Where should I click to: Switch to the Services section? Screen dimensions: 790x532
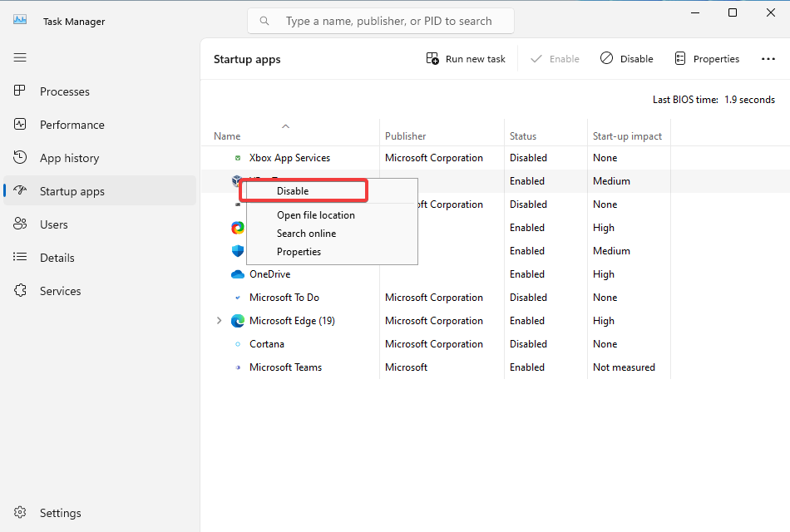(60, 291)
